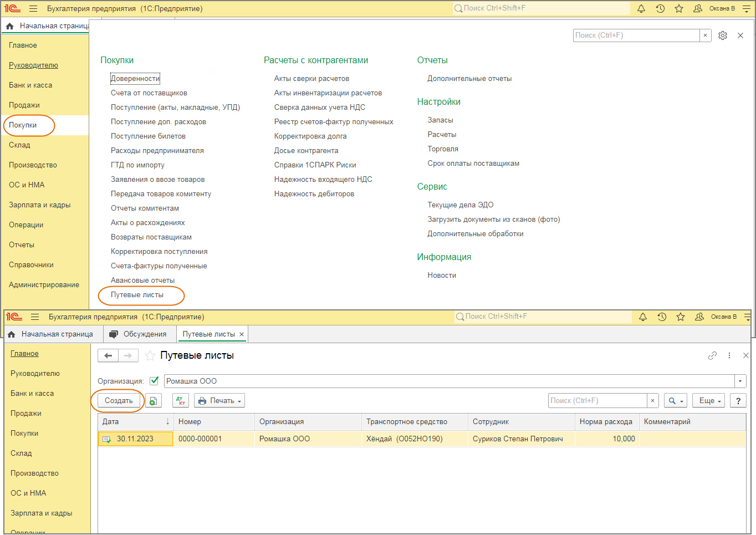Image resolution: width=756 pixels, height=535 pixels.
Task: Clear the list search field in Путевые листы
Action: point(653,401)
